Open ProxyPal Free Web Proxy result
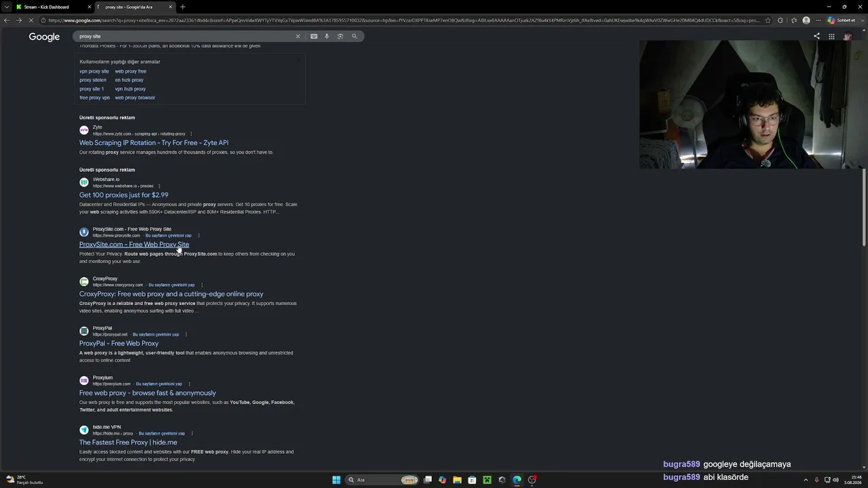The height and width of the screenshot is (488, 868). pos(119,344)
